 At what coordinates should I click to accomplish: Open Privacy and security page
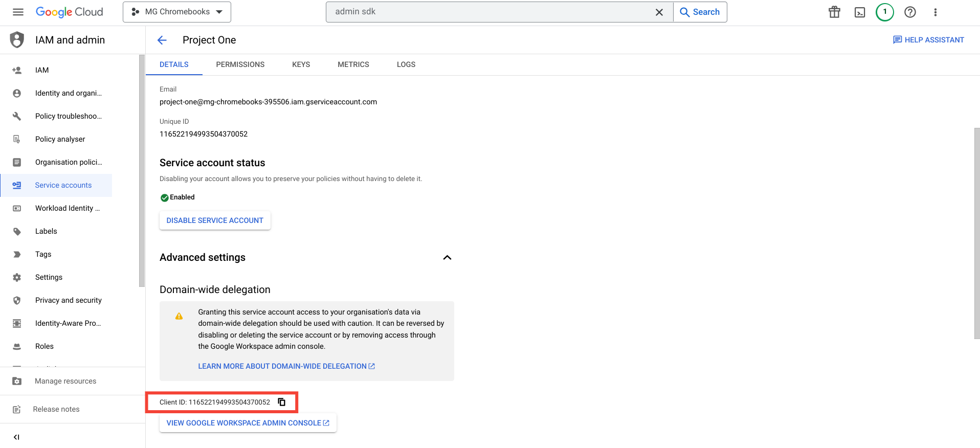click(x=56, y=300)
